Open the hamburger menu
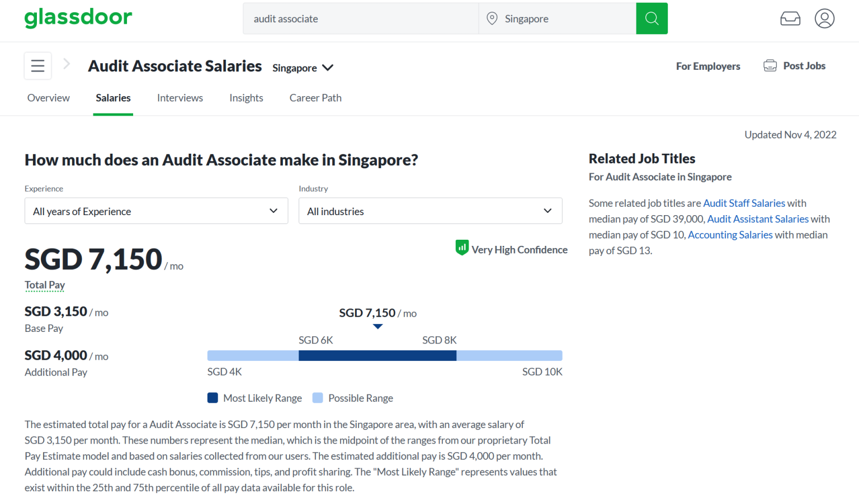 pyautogui.click(x=38, y=66)
